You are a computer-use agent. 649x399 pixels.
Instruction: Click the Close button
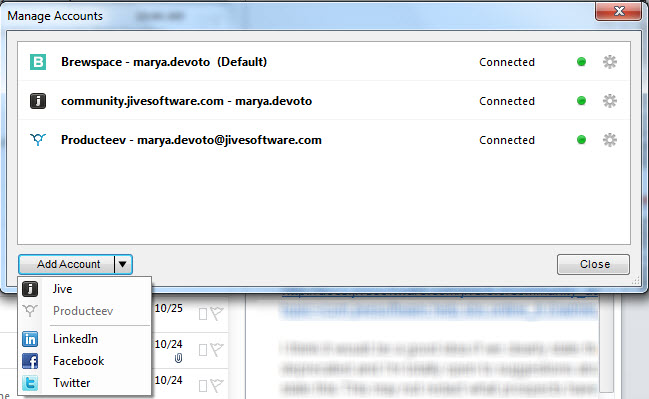pos(593,264)
